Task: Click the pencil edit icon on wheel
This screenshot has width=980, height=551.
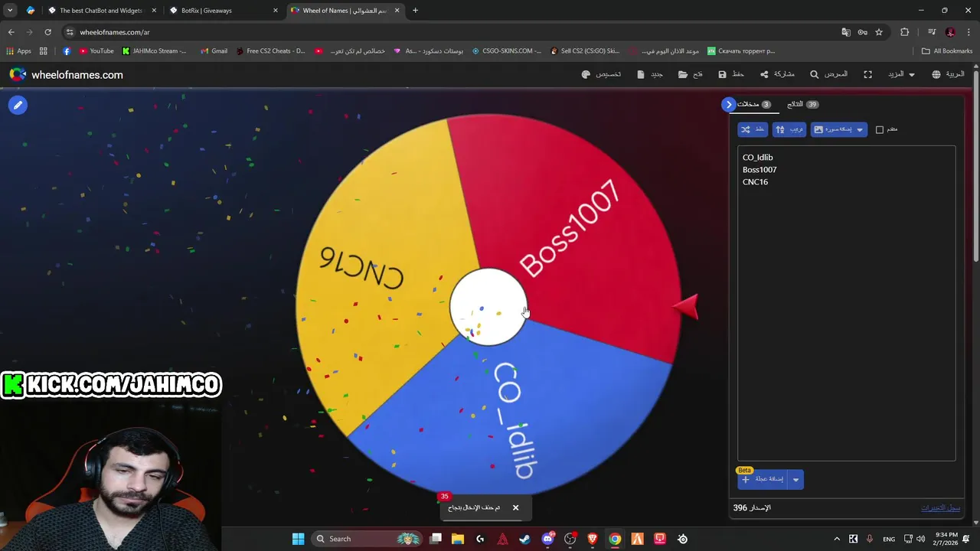Action: coord(18,105)
